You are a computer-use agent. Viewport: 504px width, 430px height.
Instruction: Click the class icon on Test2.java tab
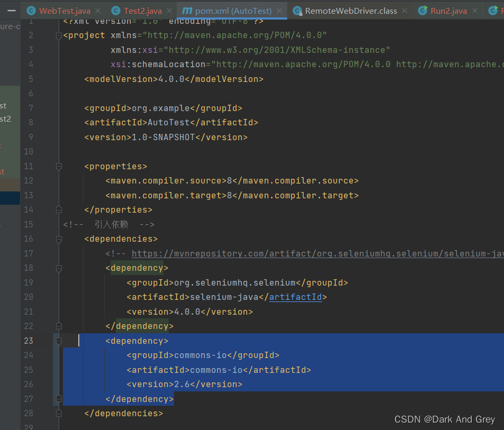tap(116, 11)
